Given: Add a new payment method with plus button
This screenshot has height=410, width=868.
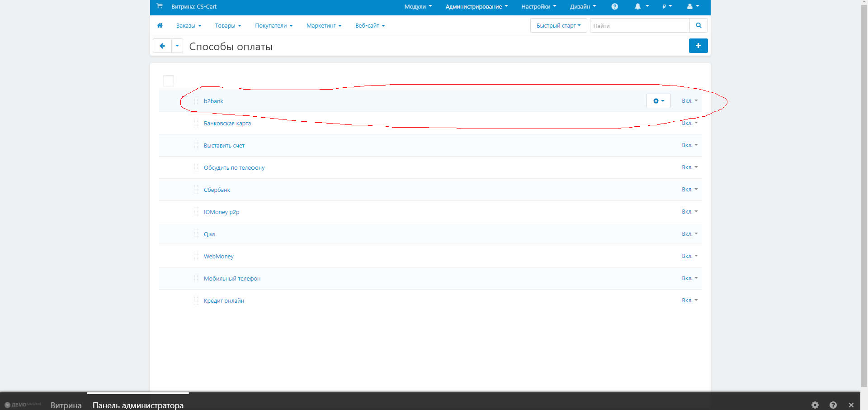Looking at the screenshot, I should [x=698, y=46].
